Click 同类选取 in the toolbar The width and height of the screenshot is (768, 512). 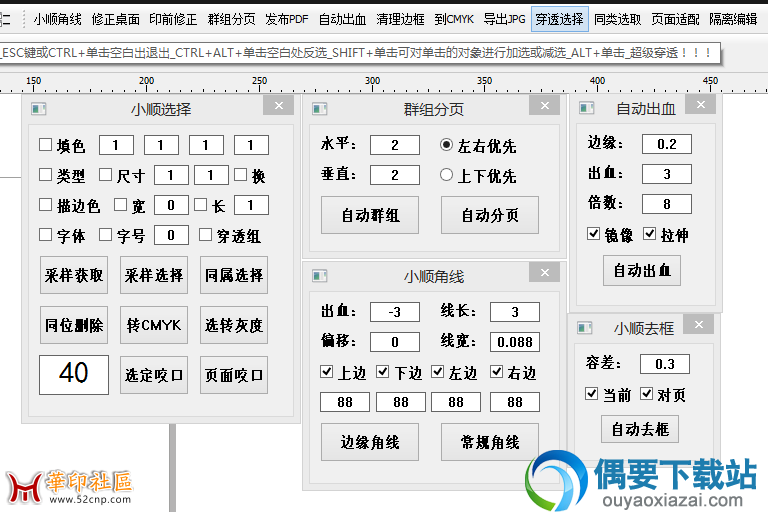pos(617,19)
